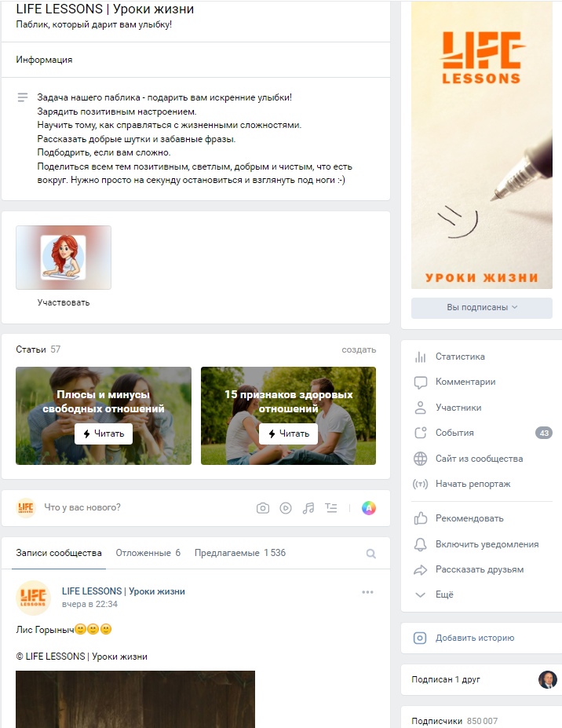The image size is (562, 728).
Task: Open Вы подписаны subscription dropdown
Action: coord(482,308)
